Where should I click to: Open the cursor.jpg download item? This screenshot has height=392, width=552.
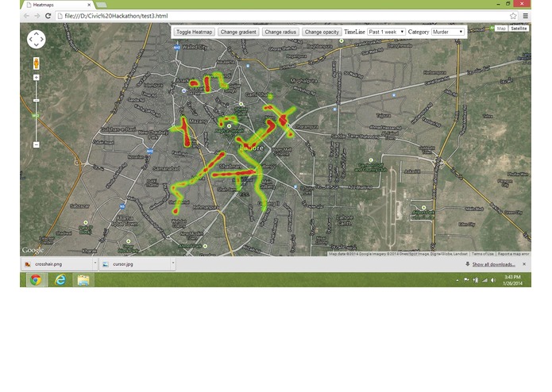pos(135,264)
